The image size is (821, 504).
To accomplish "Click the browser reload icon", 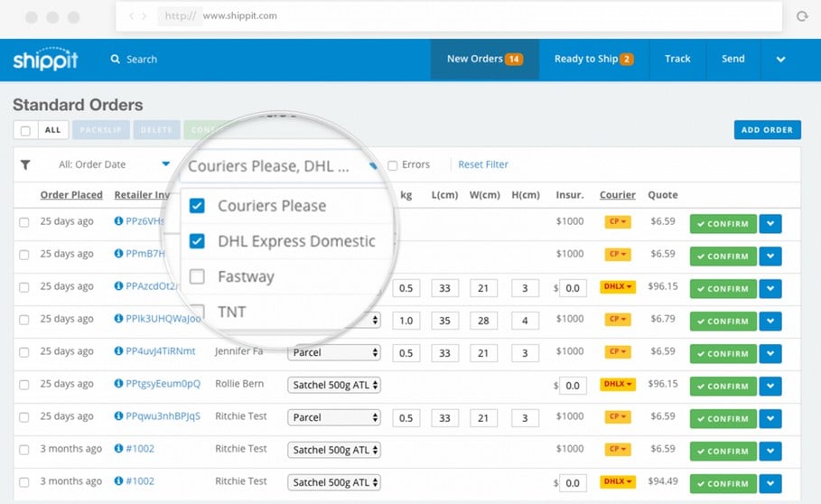I will point(802,16).
